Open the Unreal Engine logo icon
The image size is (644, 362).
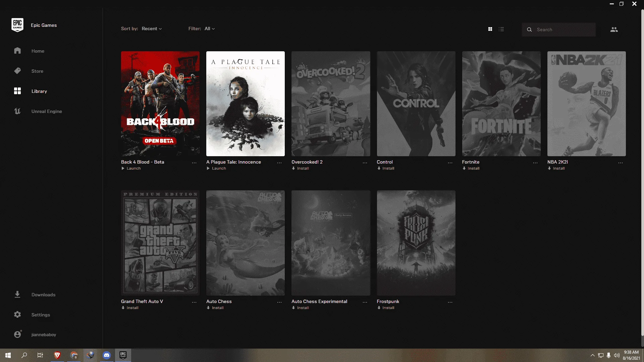[17, 111]
